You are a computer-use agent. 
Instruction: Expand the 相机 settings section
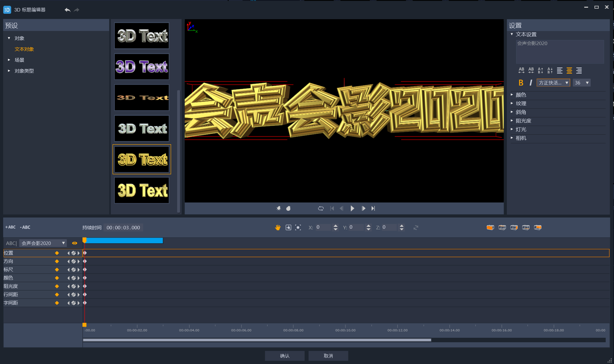(512, 138)
